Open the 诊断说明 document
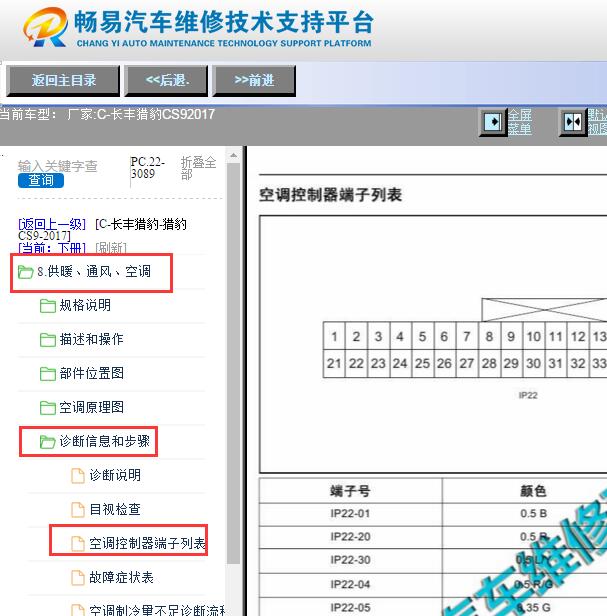This screenshot has width=607, height=616. (x=115, y=475)
